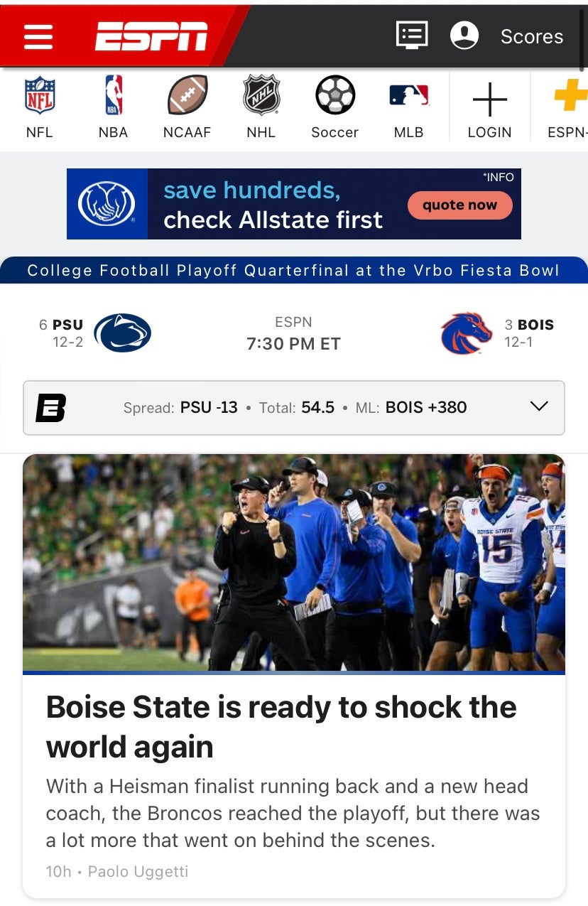Expand the betting odds details chevron
The width and height of the screenshot is (588, 906).
(x=538, y=407)
